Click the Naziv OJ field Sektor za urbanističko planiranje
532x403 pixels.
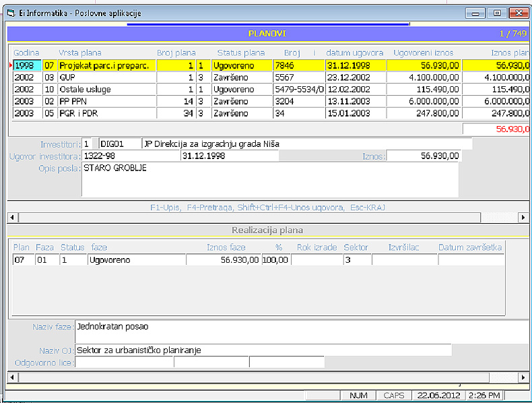pos(263,350)
